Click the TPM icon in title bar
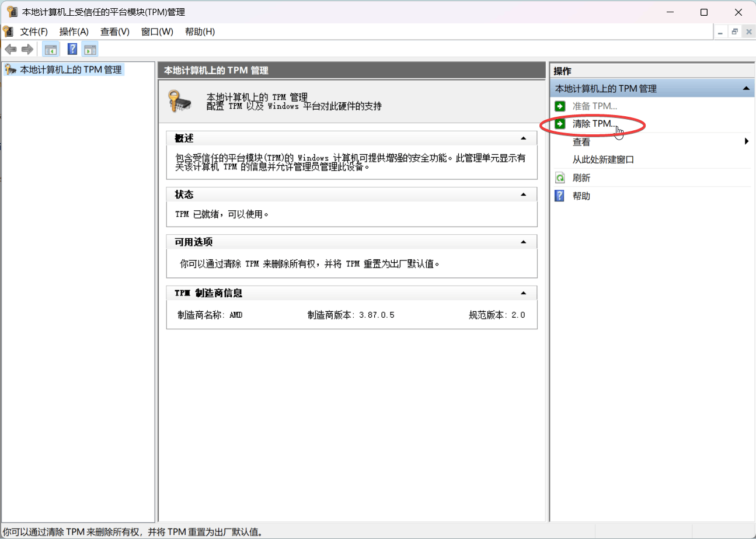The height and width of the screenshot is (539, 756). pos(12,12)
